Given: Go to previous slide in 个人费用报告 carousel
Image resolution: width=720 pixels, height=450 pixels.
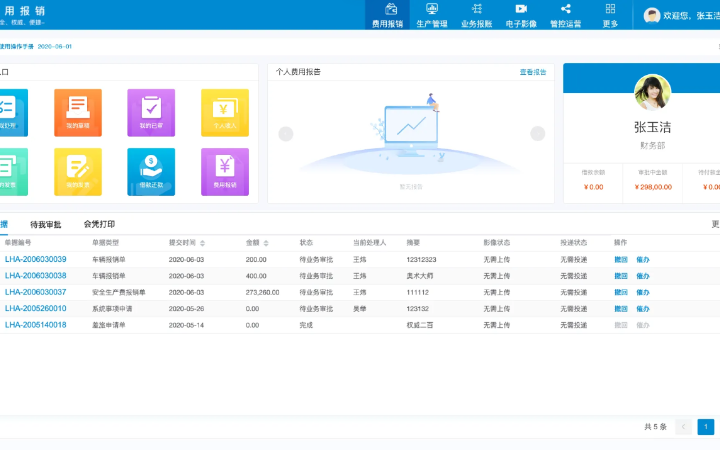Looking at the screenshot, I should (286, 134).
